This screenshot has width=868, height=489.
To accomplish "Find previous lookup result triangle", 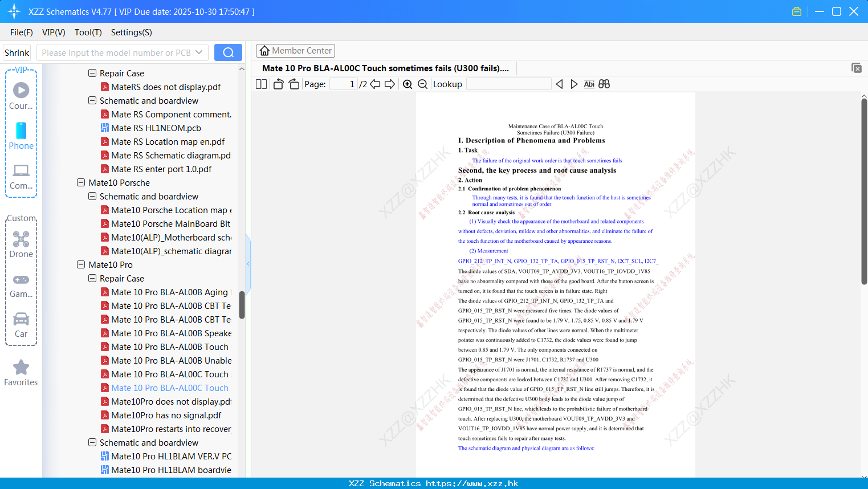I will click(x=559, y=84).
